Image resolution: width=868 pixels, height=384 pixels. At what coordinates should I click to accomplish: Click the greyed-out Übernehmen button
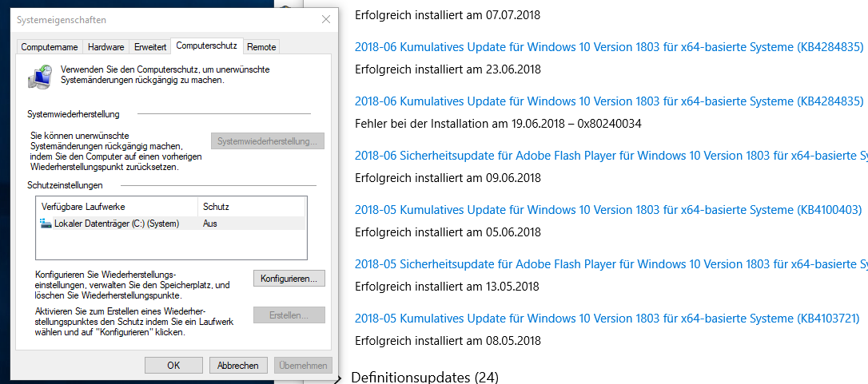pos(304,365)
